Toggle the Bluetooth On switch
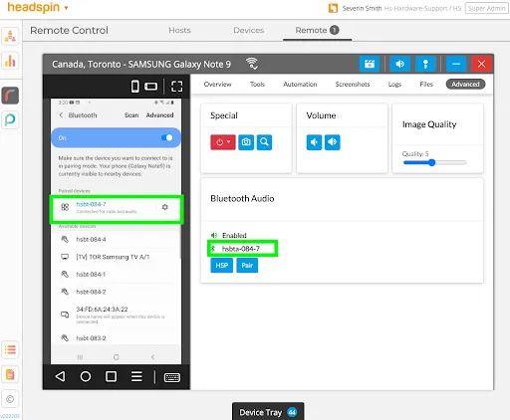 [167, 137]
